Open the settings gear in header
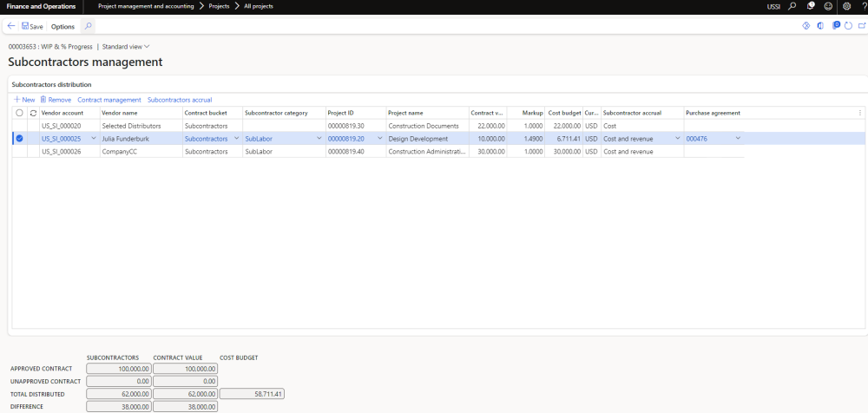Viewport: 868px width, 413px height. 846,6
